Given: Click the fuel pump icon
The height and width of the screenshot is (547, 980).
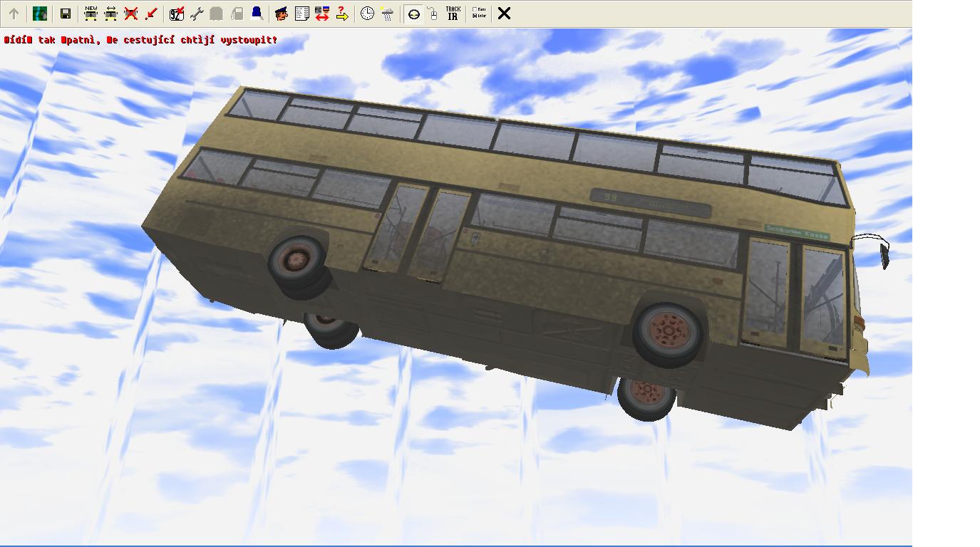Looking at the screenshot, I should click(237, 14).
